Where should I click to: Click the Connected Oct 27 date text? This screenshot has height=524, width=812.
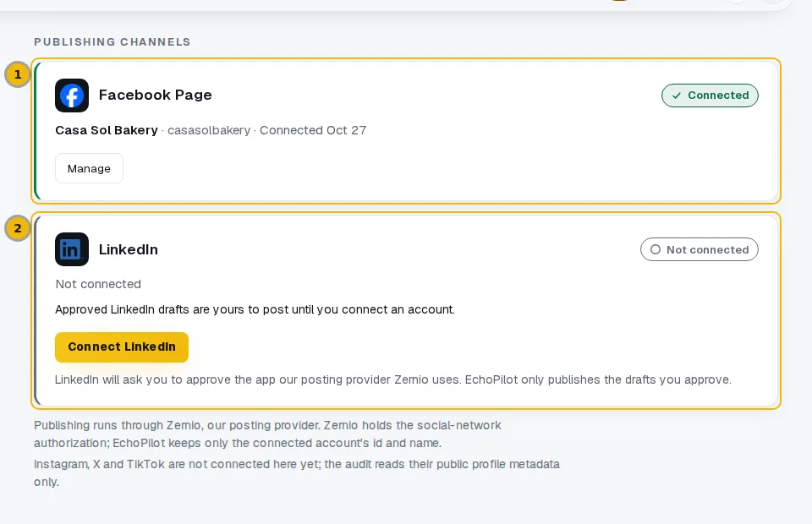(x=313, y=130)
